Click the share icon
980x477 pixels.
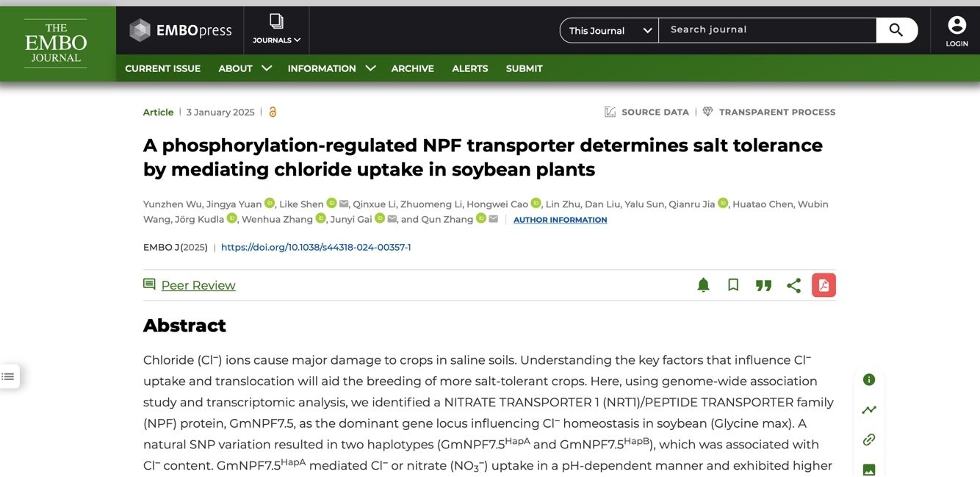coord(793,285)
